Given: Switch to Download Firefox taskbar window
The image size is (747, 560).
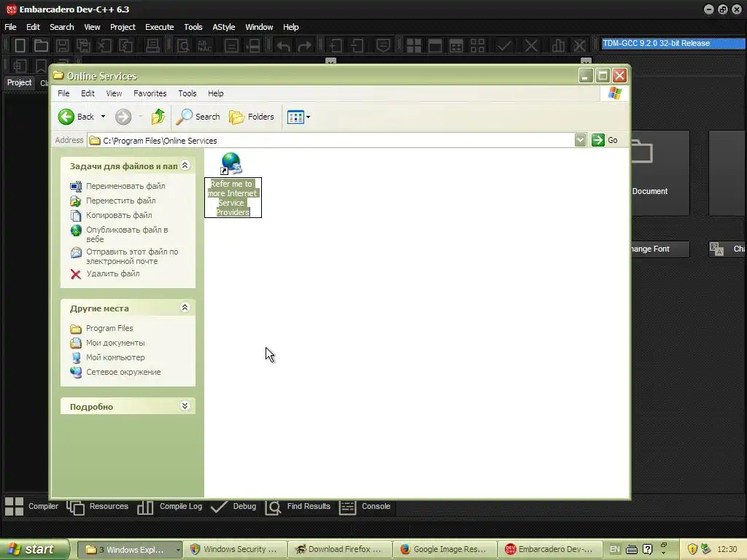Looking at the screenshot, I should click(340, 550).
